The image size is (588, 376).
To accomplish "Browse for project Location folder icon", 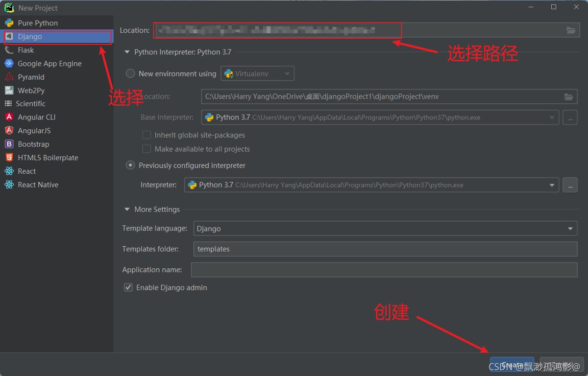I will [571, 30].
